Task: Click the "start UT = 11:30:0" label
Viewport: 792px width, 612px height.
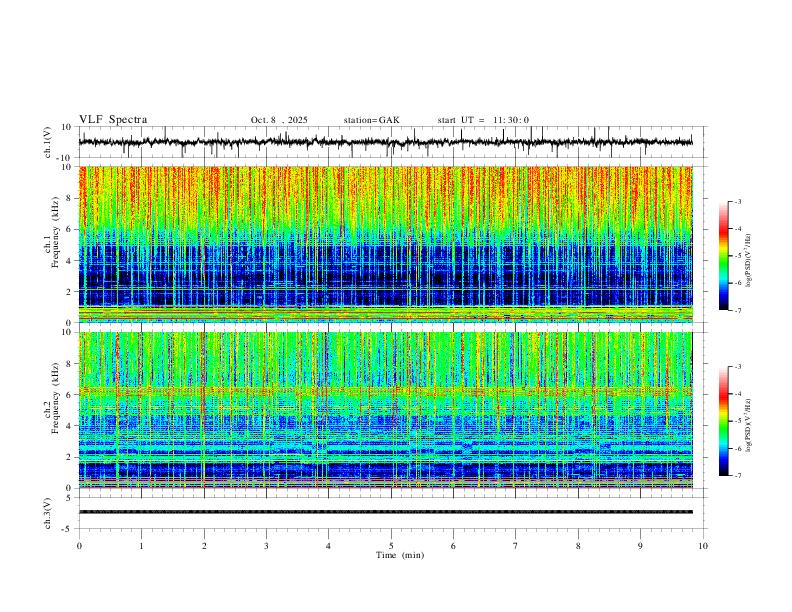Action: coord(483,120)
